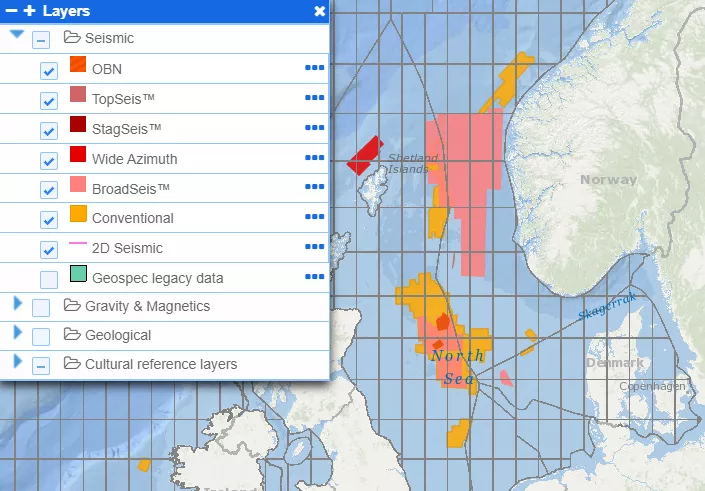Uncheck the OBN layer checkbox
This screenshot has width=705, height=491.
48,71
